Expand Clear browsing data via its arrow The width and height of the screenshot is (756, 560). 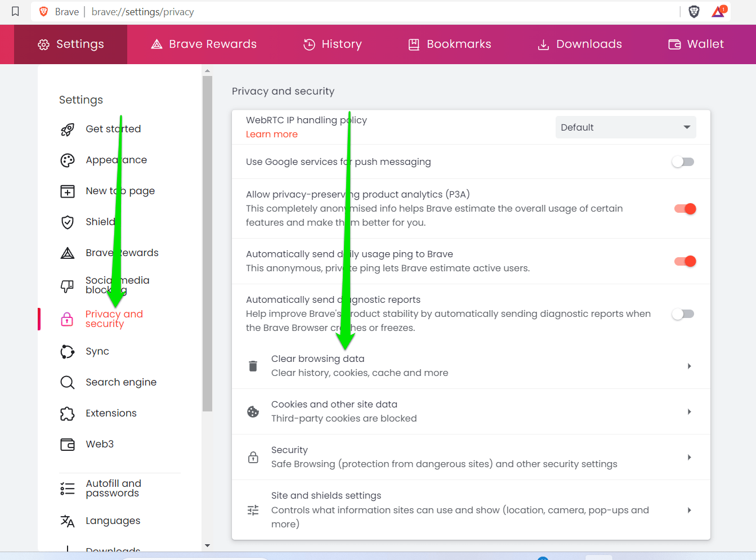click(x=690, y=366)
